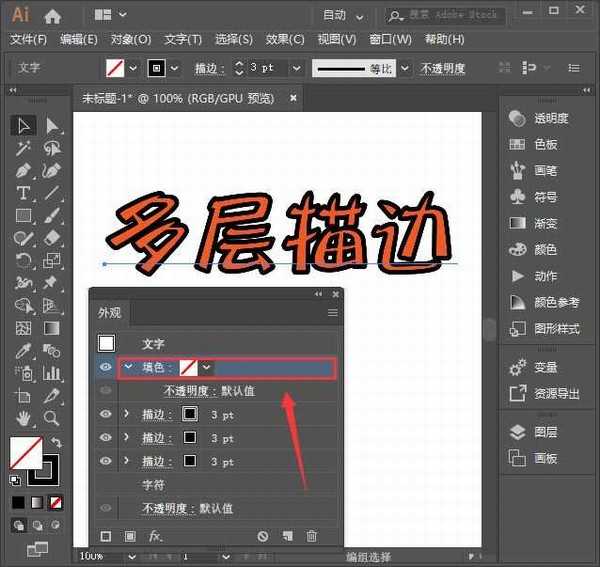Swap fill and stroke arrows
The image size is (600, 567).
[x=56, y=442]
